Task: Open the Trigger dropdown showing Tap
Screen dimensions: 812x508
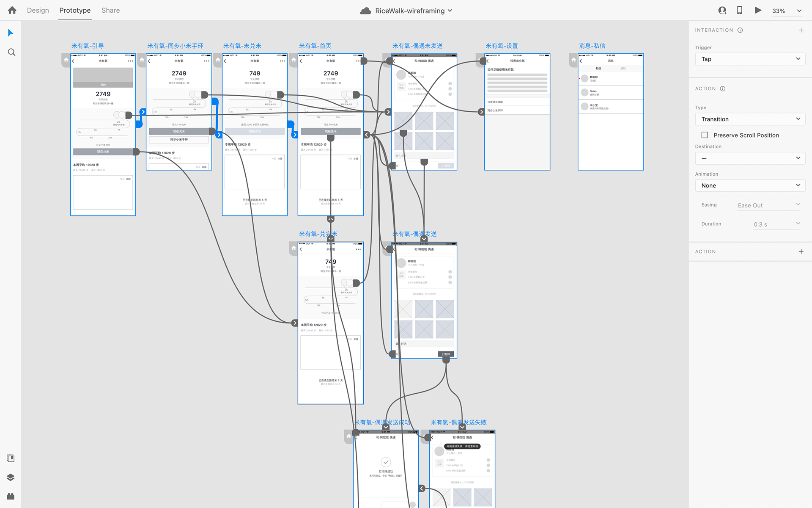Action: click(x=750, y=59)
